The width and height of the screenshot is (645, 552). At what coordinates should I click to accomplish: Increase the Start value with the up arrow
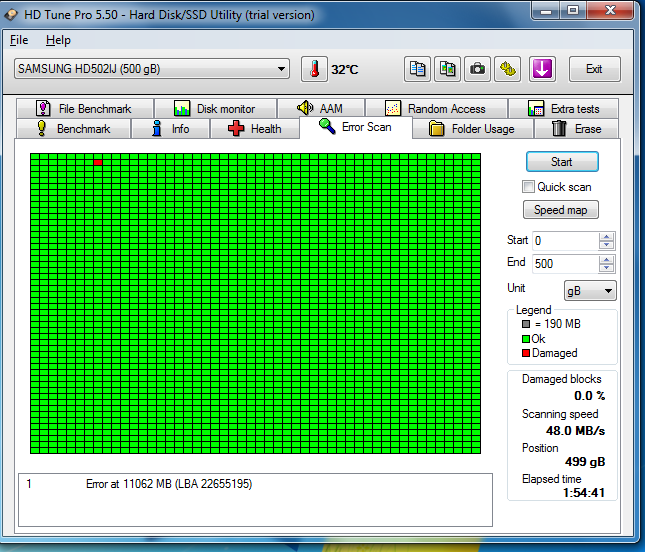tap(606, 237)
